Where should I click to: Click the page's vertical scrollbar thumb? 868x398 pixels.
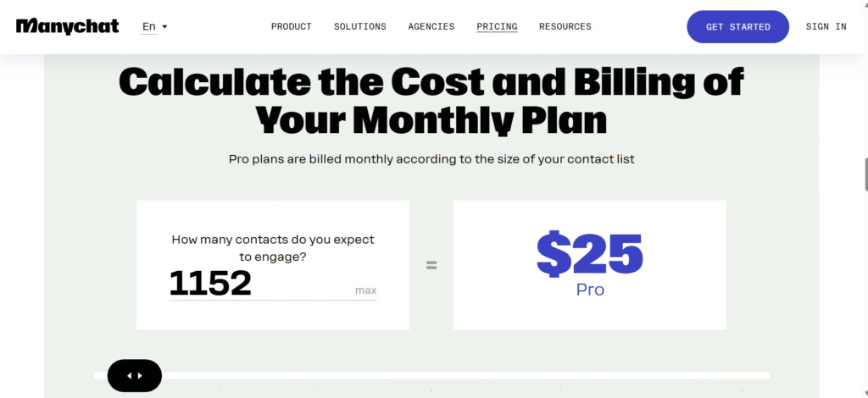(865, 174)
